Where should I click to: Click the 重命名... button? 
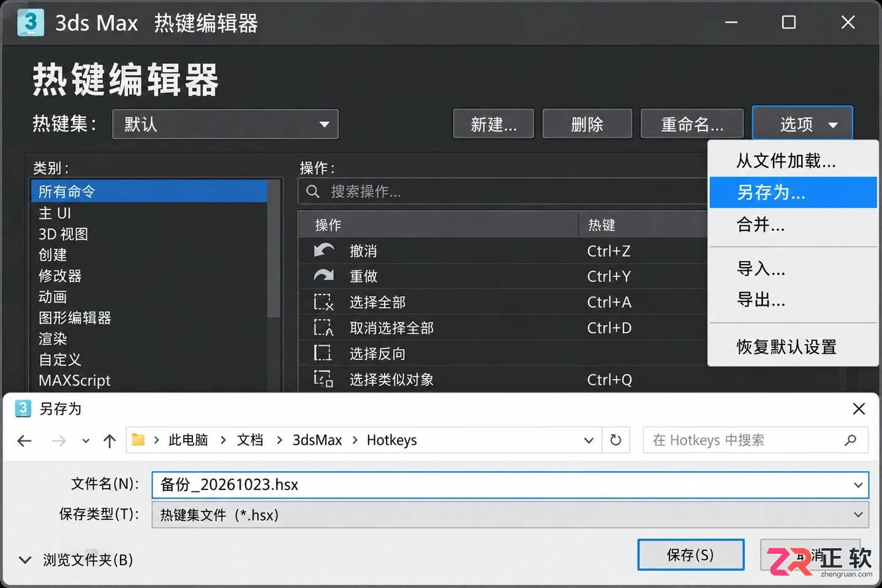pyautogui.click(x=692, y=124)
